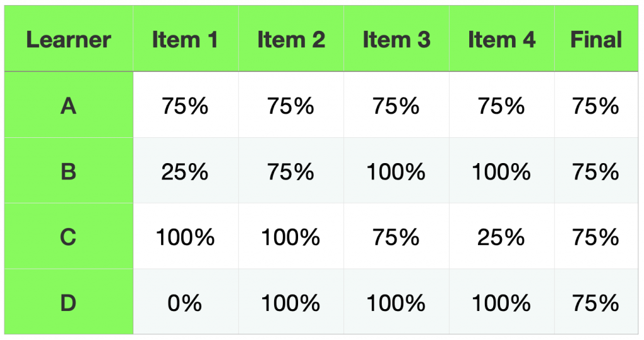The width and height of the screenshot is (644, 340).
Task: Select the Item 3 column header
Action: (396, 40)
